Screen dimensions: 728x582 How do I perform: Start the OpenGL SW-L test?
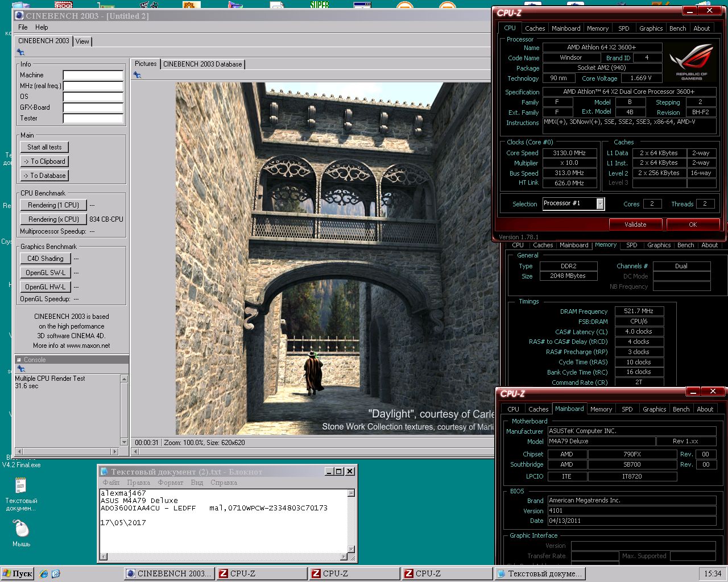pyautogui.click(x=45, y=273)
